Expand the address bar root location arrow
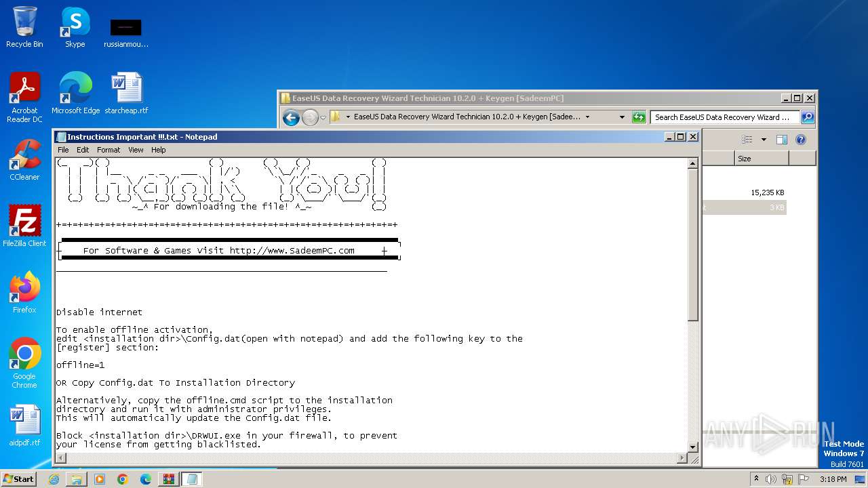Image resolution: width=868 pixels, height=488 pixels. coord(348,117)
